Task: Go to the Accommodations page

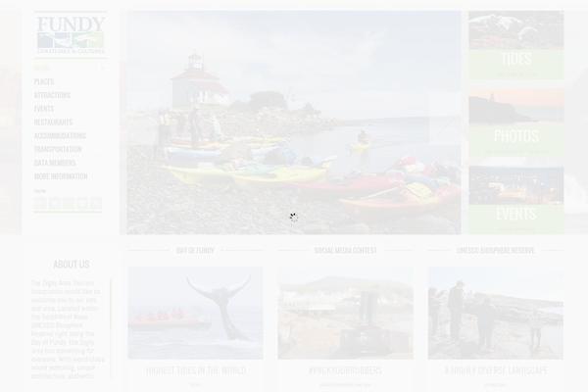Action: coord(60,135)
